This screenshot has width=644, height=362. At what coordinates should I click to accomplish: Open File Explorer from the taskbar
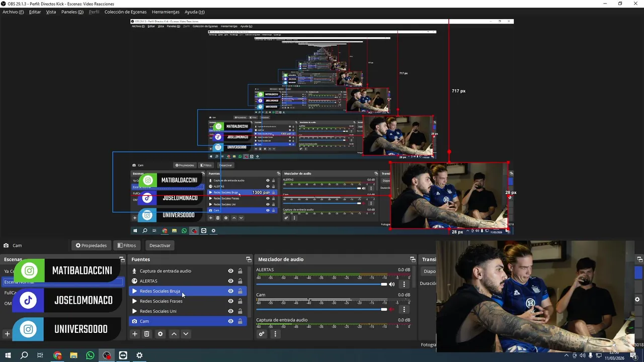73,355
